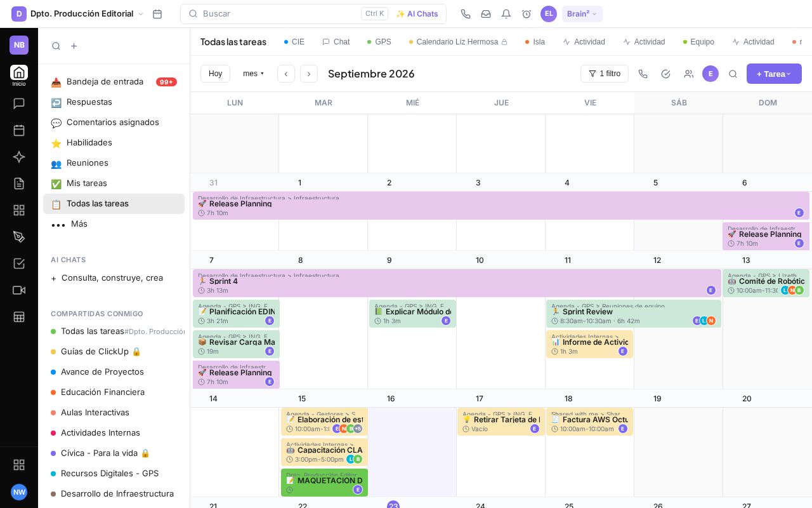Open AI Chats from the search bar
Viewport: 812px width, 508px height.
[417, 14]
